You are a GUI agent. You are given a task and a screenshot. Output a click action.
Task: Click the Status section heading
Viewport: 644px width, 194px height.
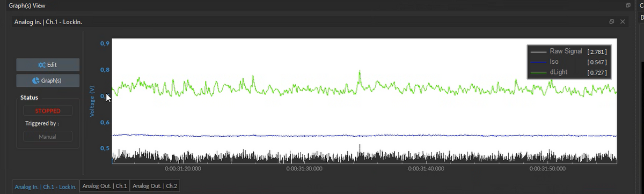click(29, 98)
